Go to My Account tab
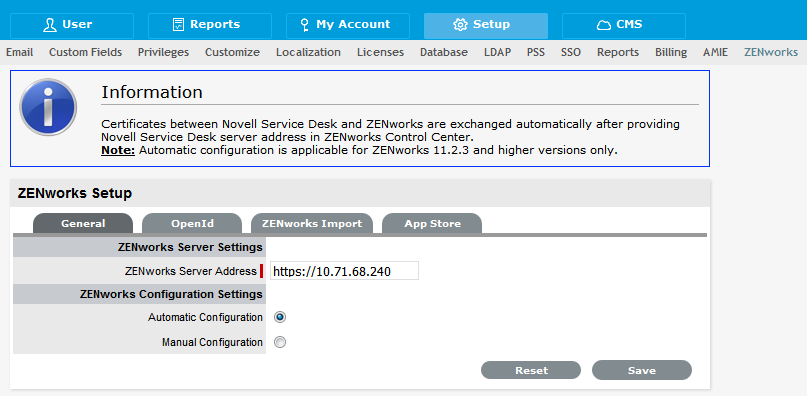Image resolution: width=807 pixels, height=396 pixels. tap(347, 26)
